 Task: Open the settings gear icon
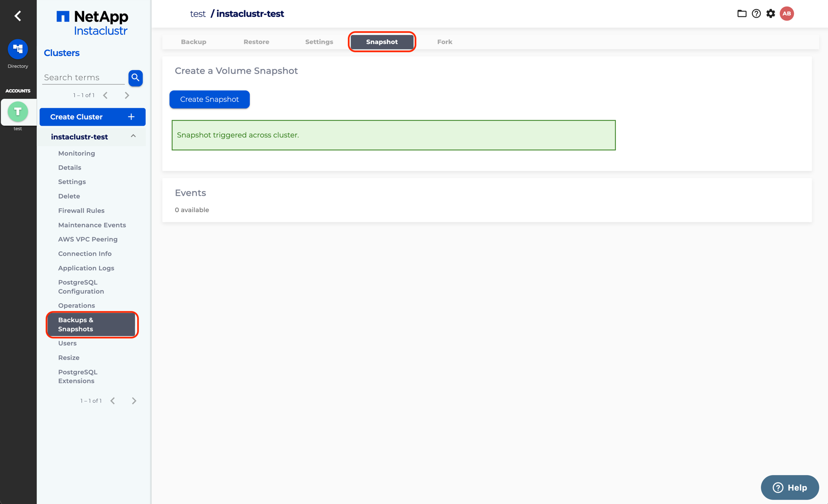click(x=771, y=14)
